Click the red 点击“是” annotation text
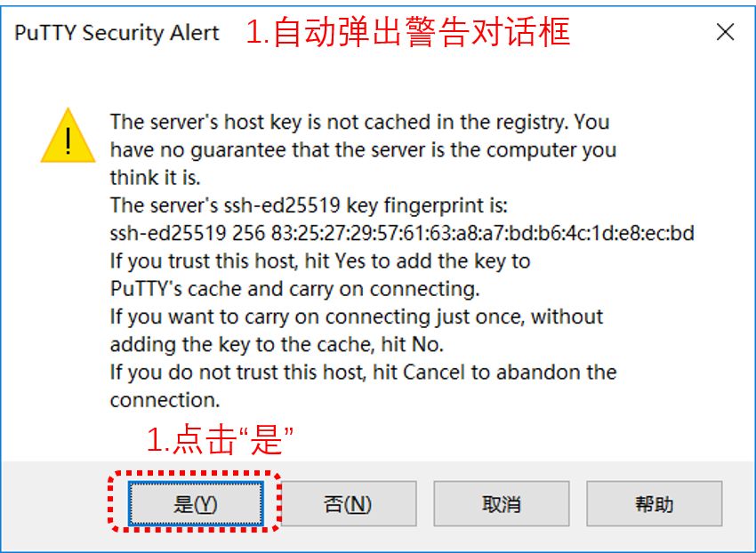The width and height of the screenshot is (756, 553). [x=220, y=440]
